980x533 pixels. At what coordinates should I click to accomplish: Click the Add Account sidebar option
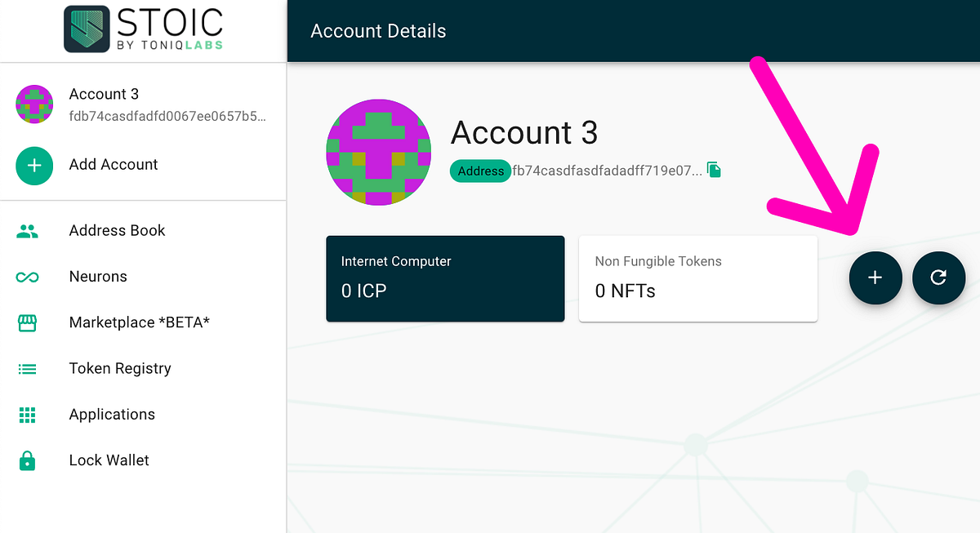coord(113,164)
